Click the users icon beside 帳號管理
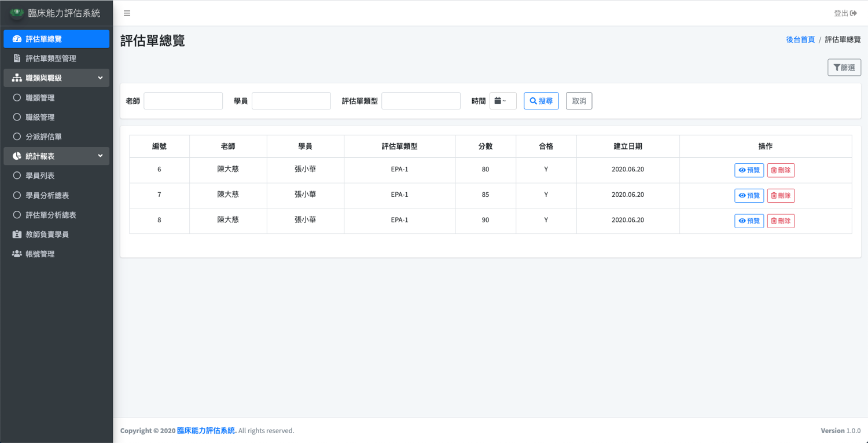Screen dimensions: 868x443 [x=17, y=254]
